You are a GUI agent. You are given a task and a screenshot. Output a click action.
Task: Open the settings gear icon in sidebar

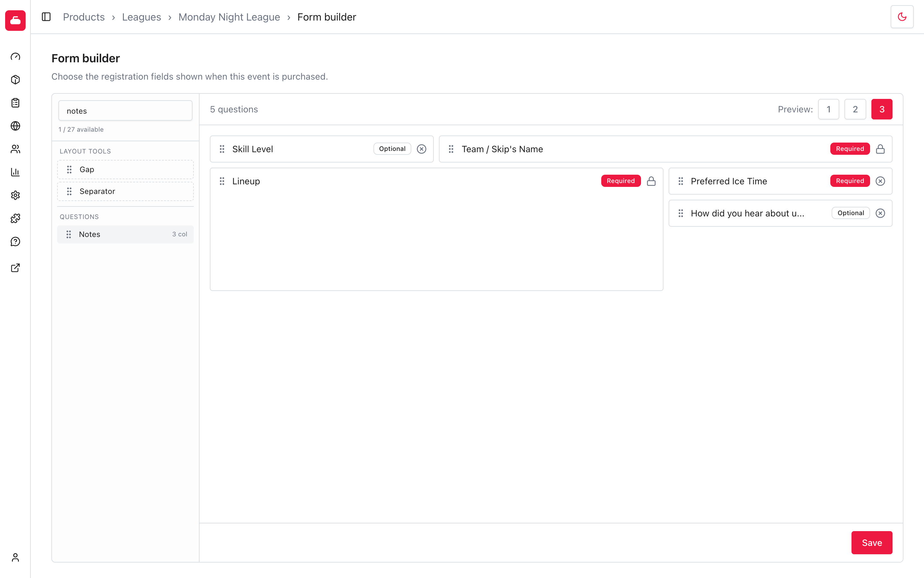[15, 195]
